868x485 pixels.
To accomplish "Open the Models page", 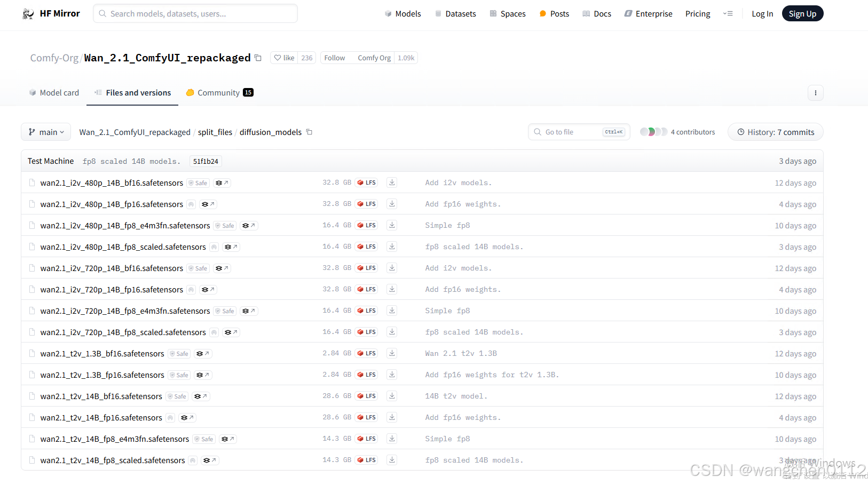I will [403, 14].
